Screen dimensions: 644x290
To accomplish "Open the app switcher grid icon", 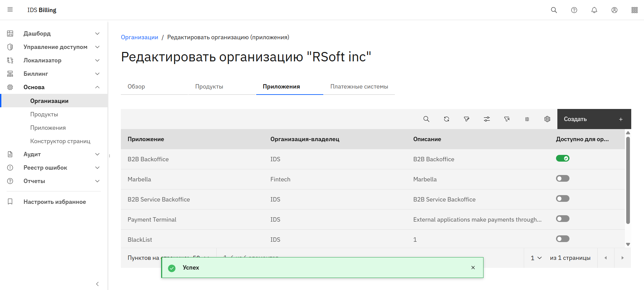I will pyautogui.click(x=634, y=10).
